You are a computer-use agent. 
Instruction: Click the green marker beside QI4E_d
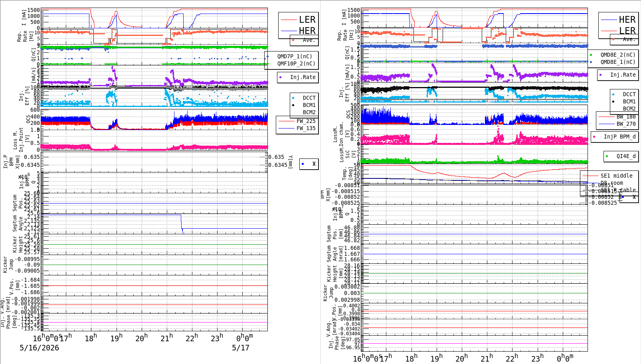click(607, 156)
